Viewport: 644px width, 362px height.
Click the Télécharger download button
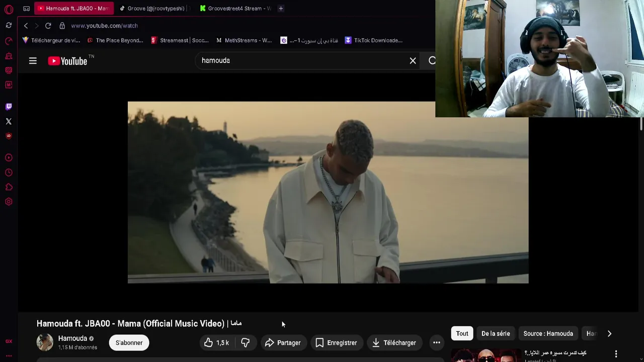pos(394,343)
